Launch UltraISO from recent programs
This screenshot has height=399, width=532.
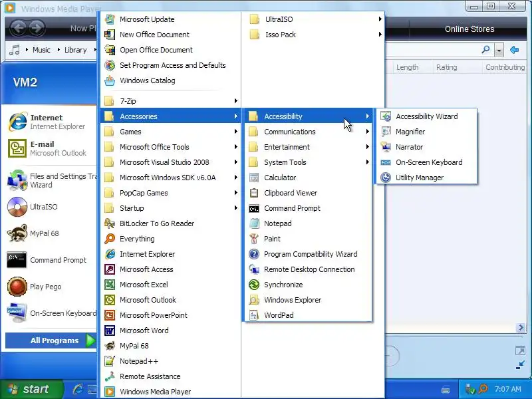coord(51,207)
